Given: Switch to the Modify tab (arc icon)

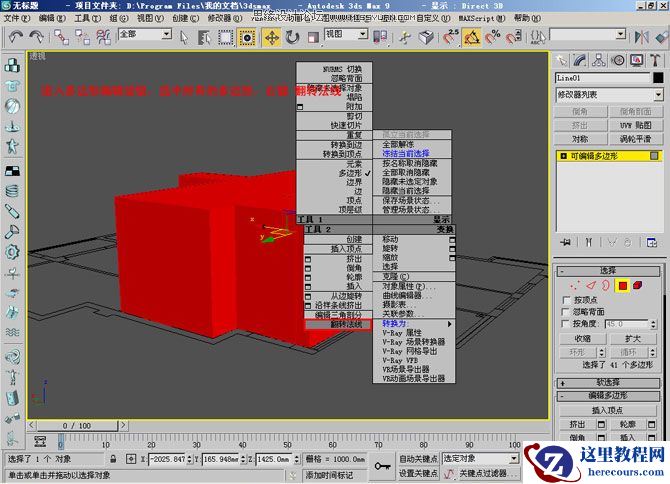Looking at the screenshot, I should (580, 61).
